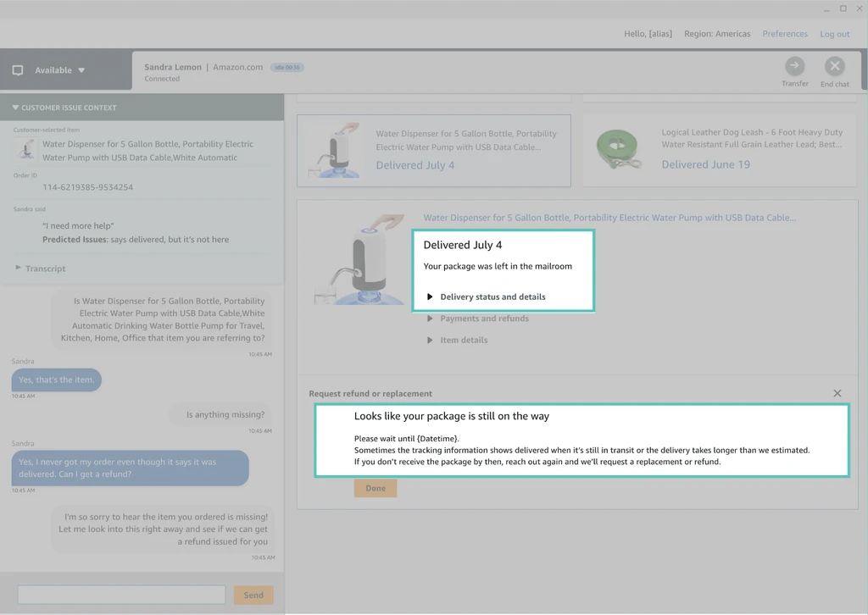Viewport: 868px width, 615px height.
Task: Click the Send button
Action: click(253, 595)
